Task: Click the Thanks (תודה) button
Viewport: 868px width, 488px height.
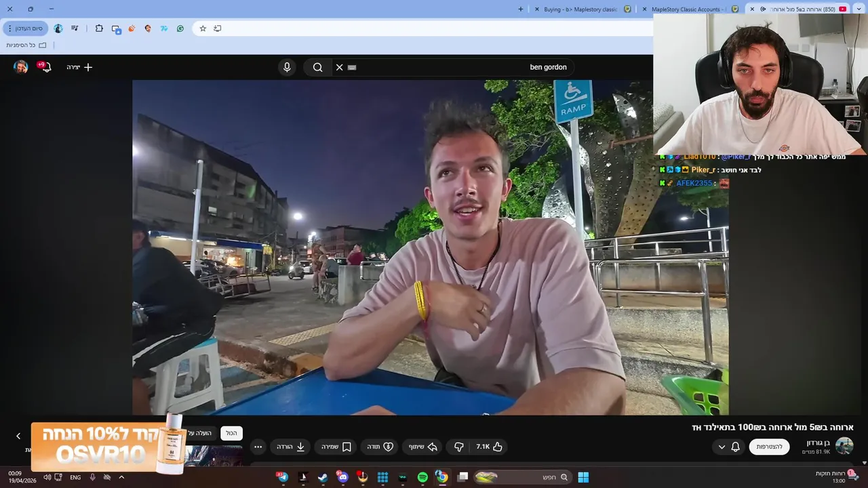Action: coord(380,447)
